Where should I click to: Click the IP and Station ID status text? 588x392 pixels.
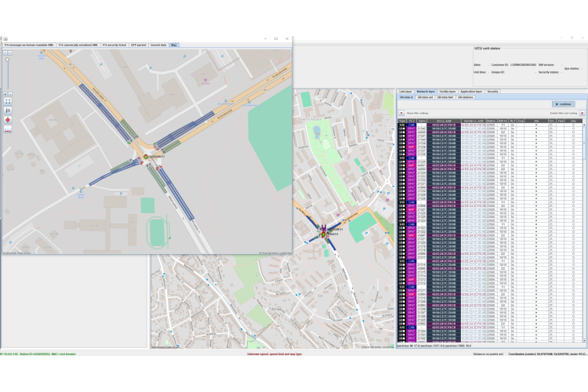point(38,354)
